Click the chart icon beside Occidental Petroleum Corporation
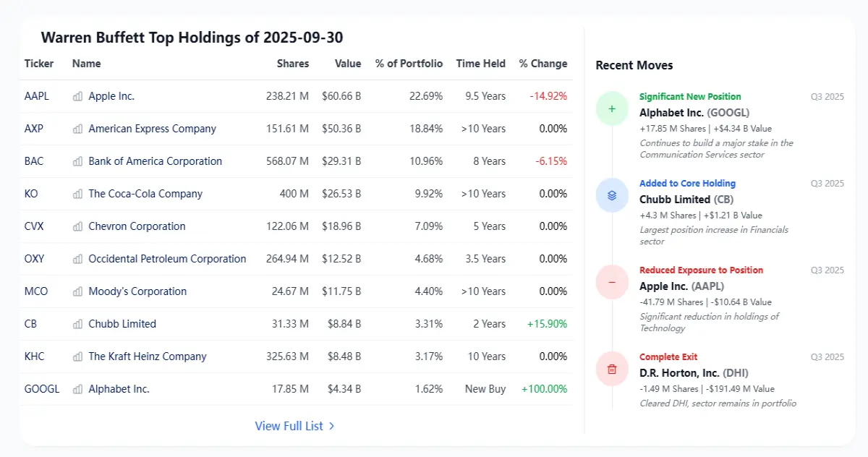 click(77, 259)
